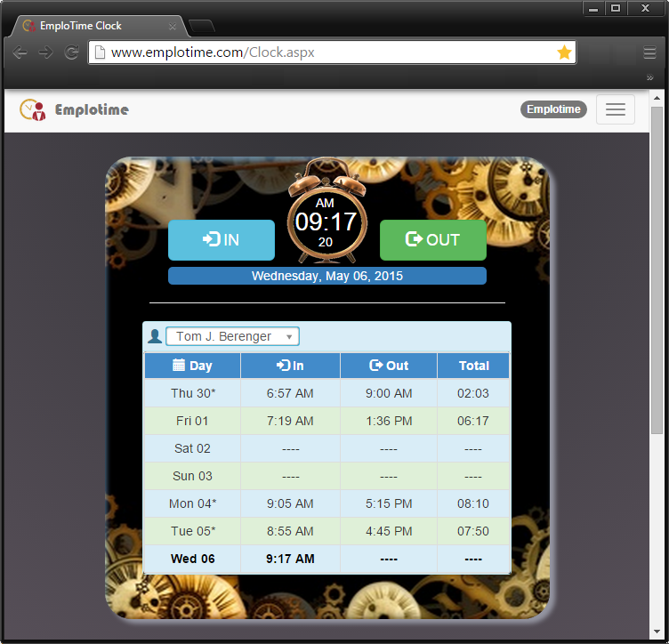This screenshot has width=669, height=644.
Task: Click the sign-out arrow icon in Out header
Action: pyautogui.click(x=376, y=365)
